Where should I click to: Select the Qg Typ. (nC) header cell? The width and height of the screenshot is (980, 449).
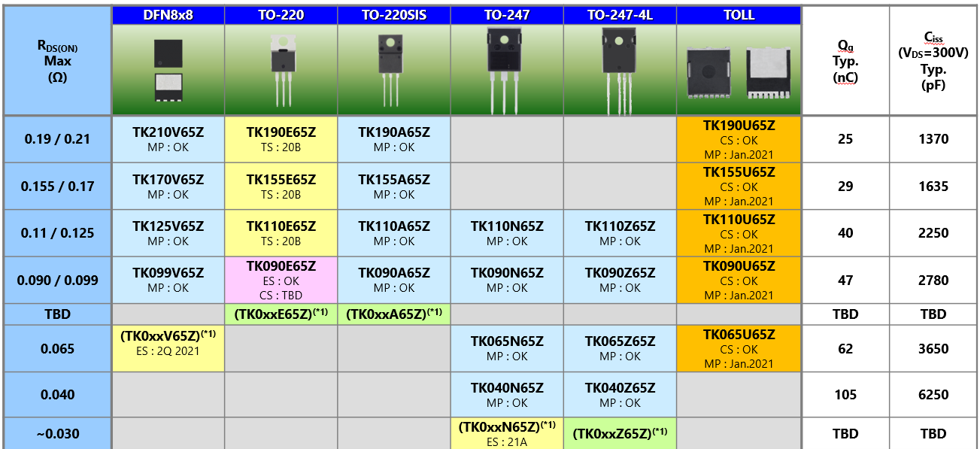[x=845, y=61]
